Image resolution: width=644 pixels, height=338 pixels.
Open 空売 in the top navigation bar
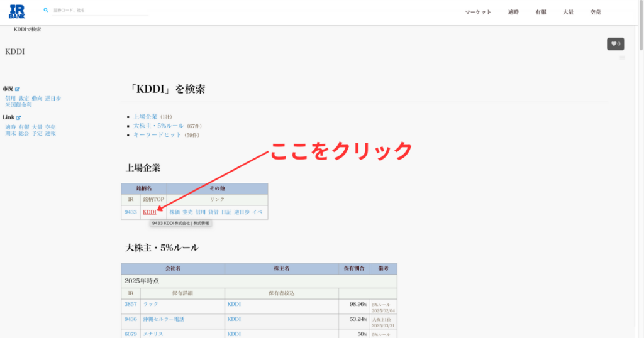point(596,13)
